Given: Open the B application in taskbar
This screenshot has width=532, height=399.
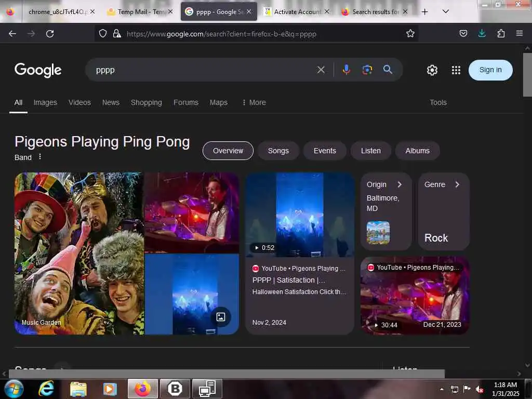Looking at the screenshot, I should (175, 389).
